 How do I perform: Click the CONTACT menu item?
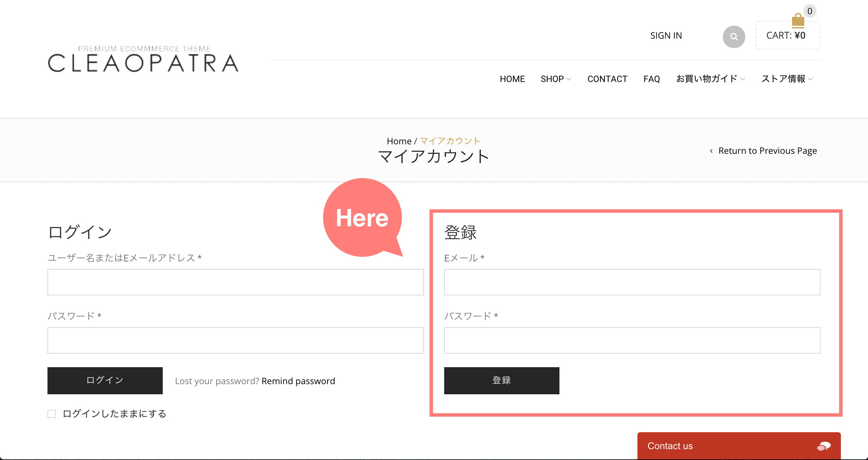click(607, 79)
